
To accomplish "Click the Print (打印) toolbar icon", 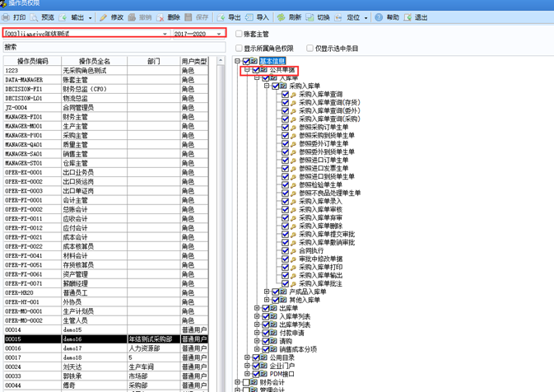I will (5, 17).
